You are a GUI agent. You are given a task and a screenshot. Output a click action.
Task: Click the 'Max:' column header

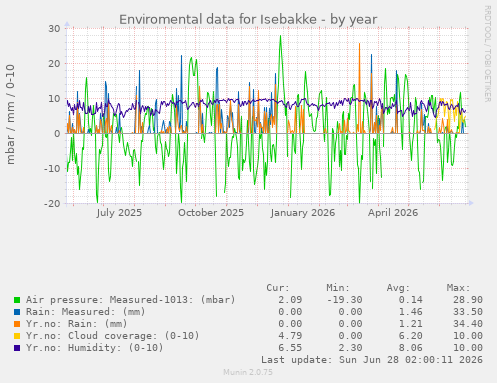(458, 288)
